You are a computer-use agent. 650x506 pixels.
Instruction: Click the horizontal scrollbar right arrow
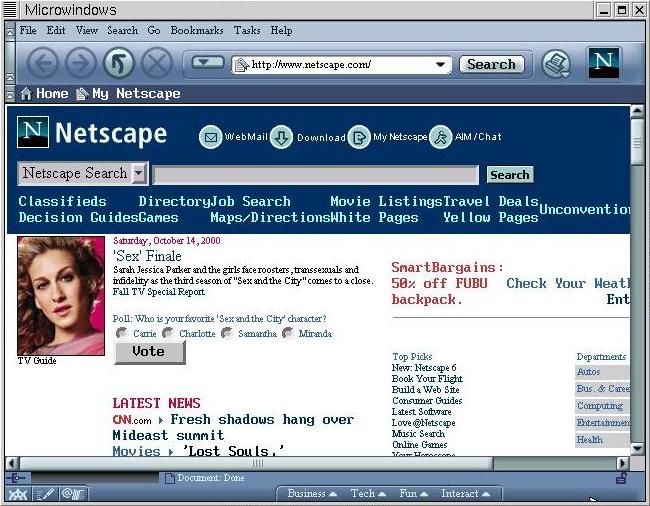coord(622,463)
